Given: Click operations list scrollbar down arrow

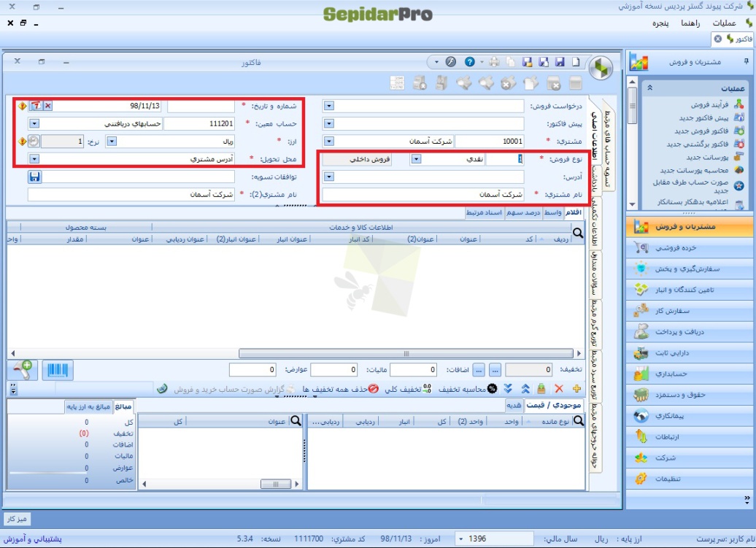Looking at the screenshot, I should click(633, 204).
